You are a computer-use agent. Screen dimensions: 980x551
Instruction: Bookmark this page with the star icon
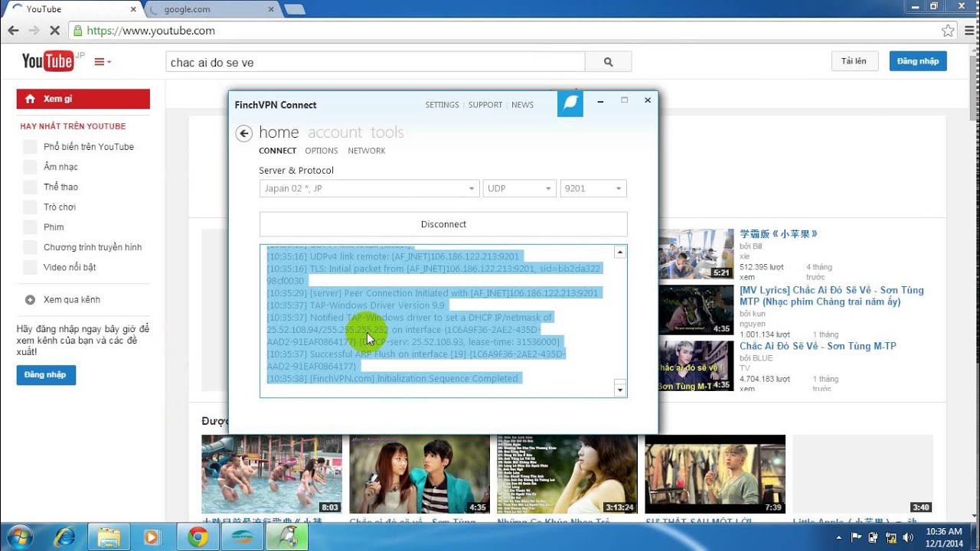(948, 31)
